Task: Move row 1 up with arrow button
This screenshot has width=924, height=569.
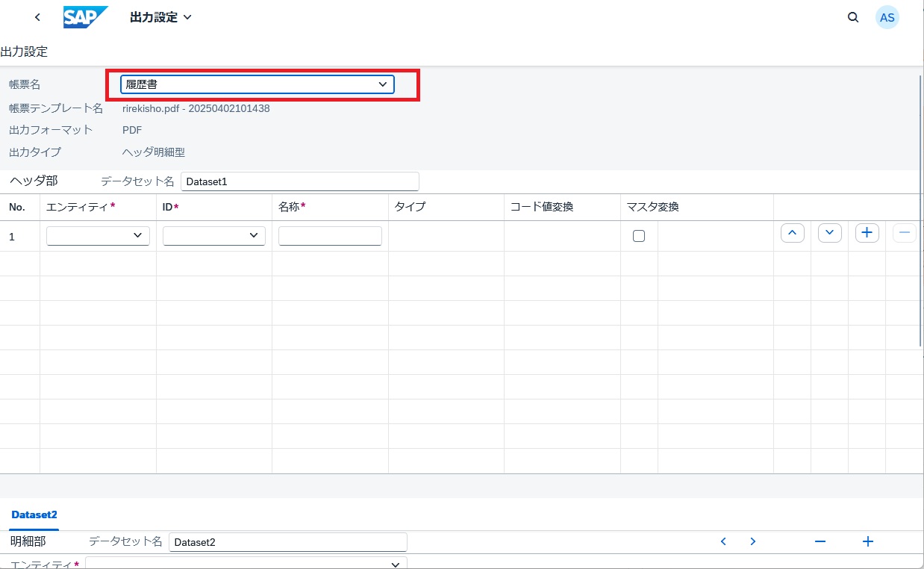Action: click(x=792, y=233)
